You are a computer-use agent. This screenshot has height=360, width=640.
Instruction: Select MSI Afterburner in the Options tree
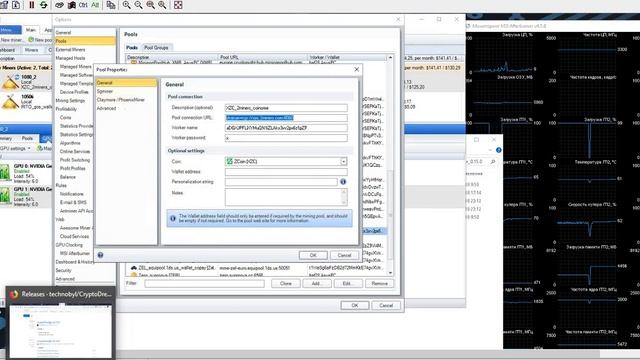pyautogui.click(x=75, y=253)
